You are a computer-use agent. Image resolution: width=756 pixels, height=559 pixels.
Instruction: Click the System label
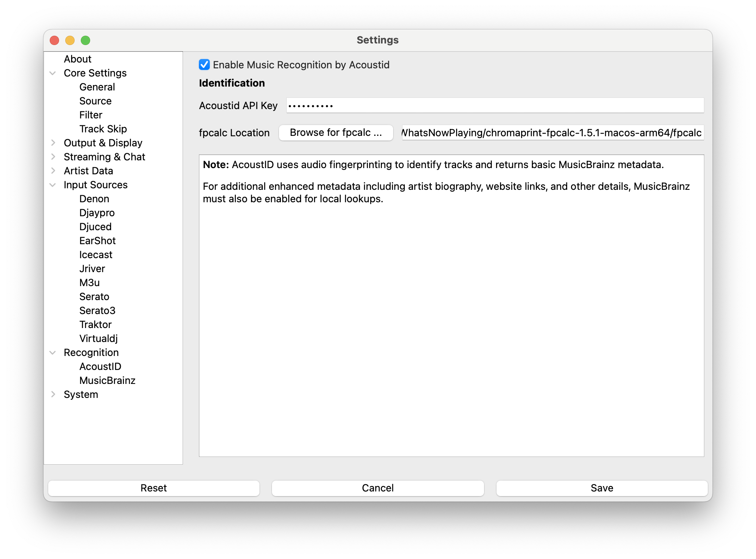tap(81, 394)
